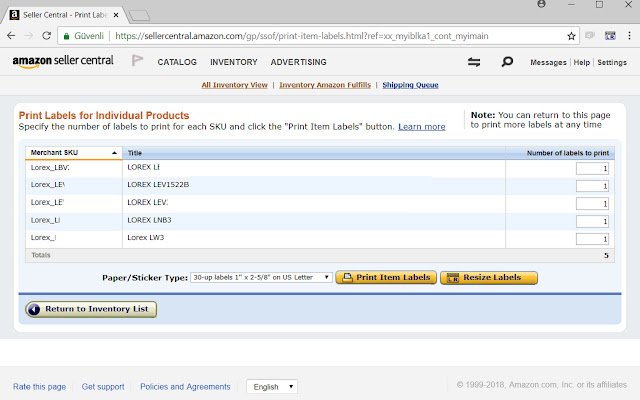The height and width of the screenshot is (400, 640).
Task: Select the LOREX LNB3 title cell
Action: [313, 220]
